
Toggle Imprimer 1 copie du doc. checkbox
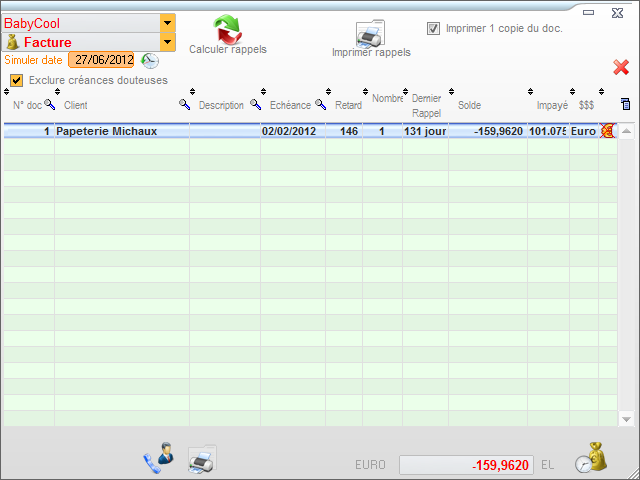click(434, 28)
